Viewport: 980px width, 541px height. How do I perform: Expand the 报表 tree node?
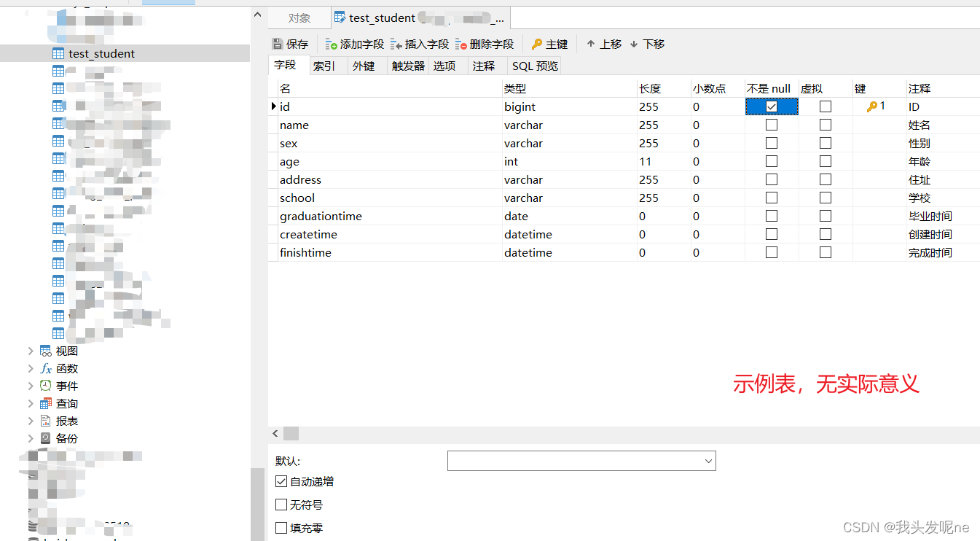[31, 421]
